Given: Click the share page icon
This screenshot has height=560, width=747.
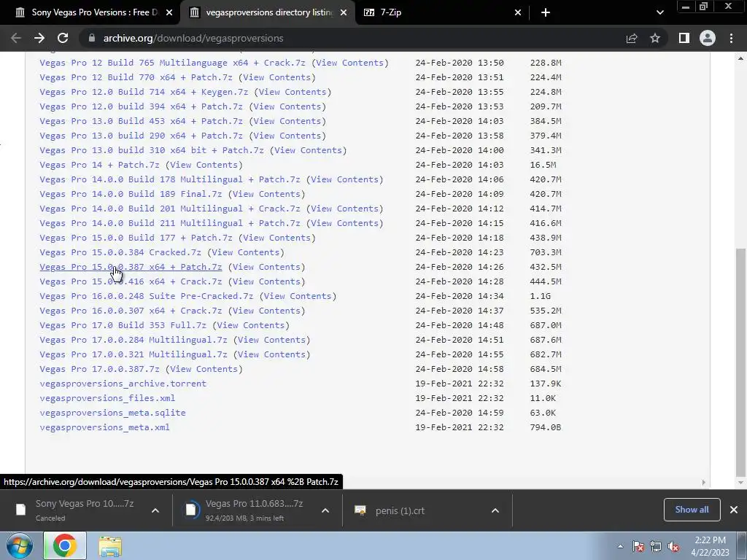Looking at the screenshot, I should 632,38.
